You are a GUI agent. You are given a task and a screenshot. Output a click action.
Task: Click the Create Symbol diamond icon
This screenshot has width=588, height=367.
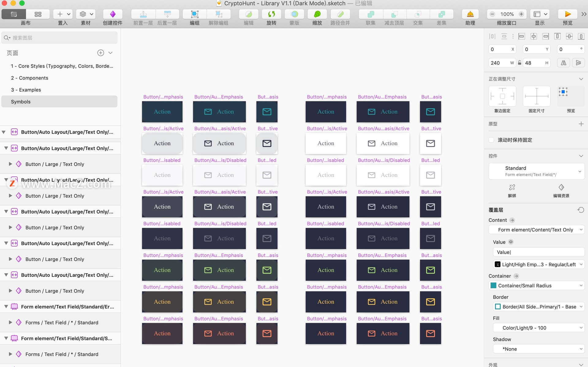[x=112, y=14]
